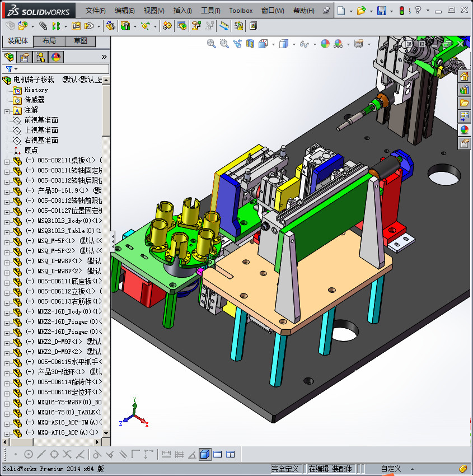This screenshot has width=473, height=476.
Task: Click the Rebuild traffic light icon
Action: click(x=402, y=11)
